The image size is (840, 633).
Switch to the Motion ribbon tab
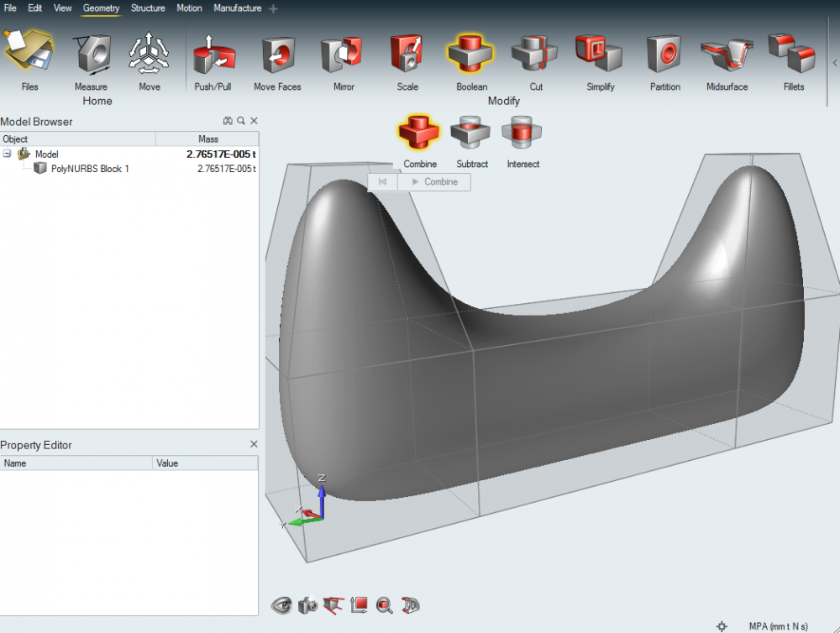coord(189,8)
